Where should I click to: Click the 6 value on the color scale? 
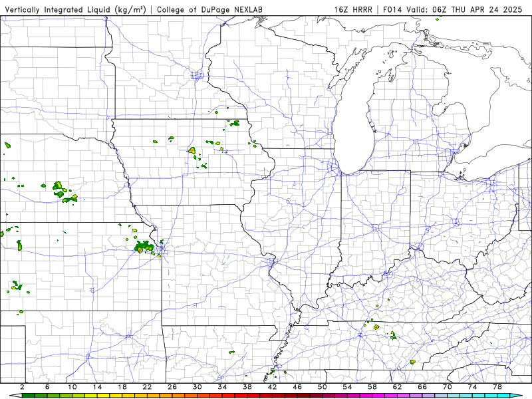(47, 387)
